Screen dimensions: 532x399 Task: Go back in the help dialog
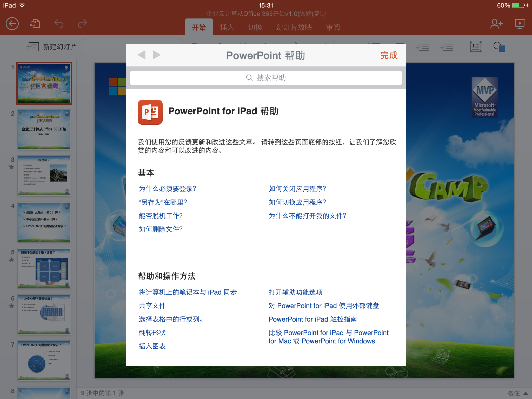142,55
